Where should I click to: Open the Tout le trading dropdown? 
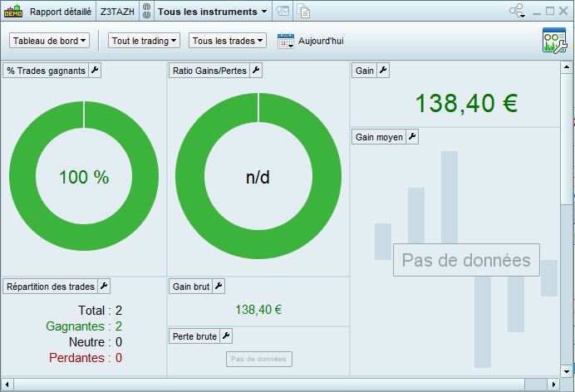tap(144, 41)
